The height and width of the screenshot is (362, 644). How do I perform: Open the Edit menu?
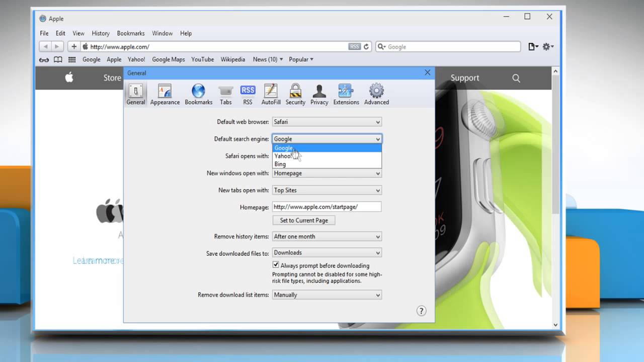60,33
